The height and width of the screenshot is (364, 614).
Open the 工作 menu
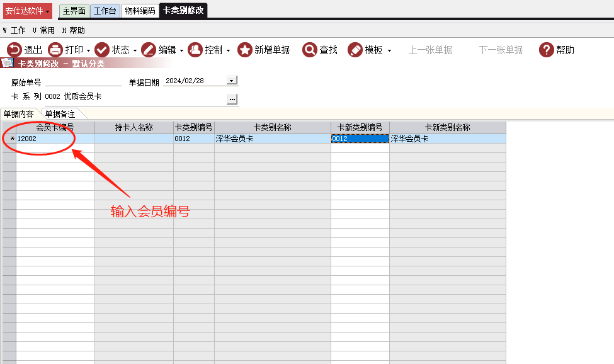tap(14, 30)
